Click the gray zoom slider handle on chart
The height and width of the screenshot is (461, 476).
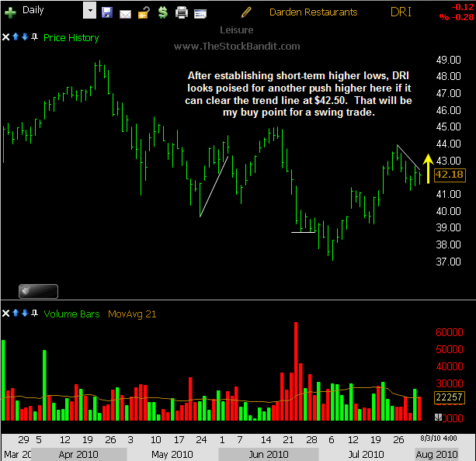point(38,291)
